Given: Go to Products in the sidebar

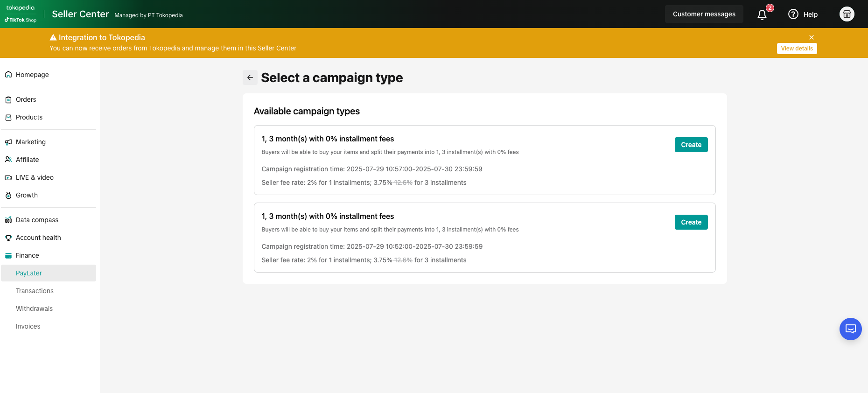Looking at the screenshot, I should point(29,117).
